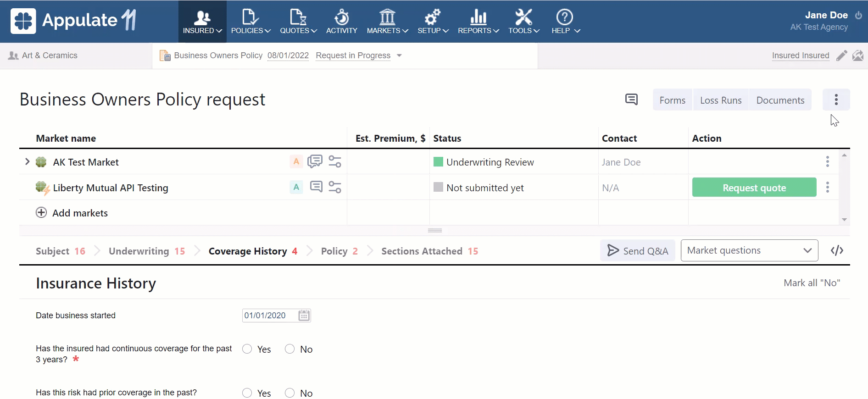Click the Add markets plus icon
868x399 pixels.
pos(41,212)
